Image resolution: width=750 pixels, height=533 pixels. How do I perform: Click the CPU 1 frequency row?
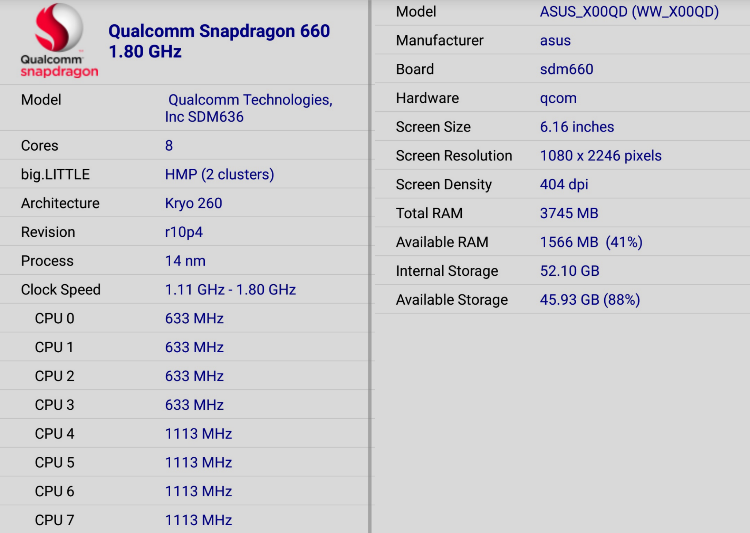[x=186, y=347]
